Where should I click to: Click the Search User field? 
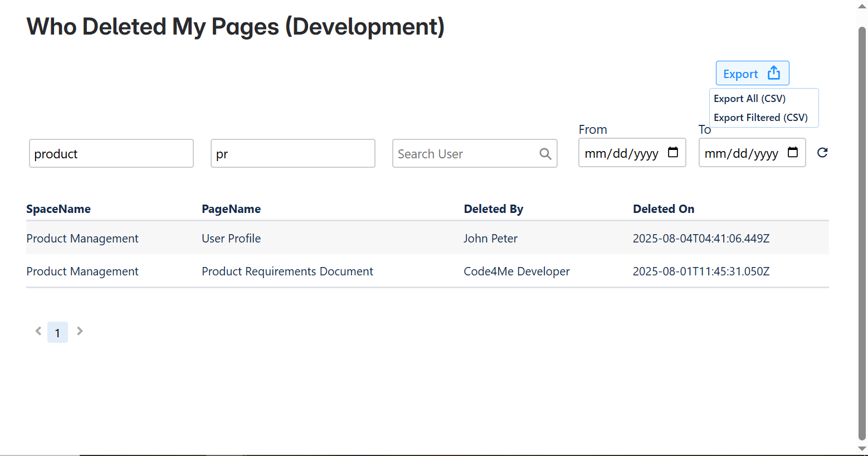(x=465, y=154)
